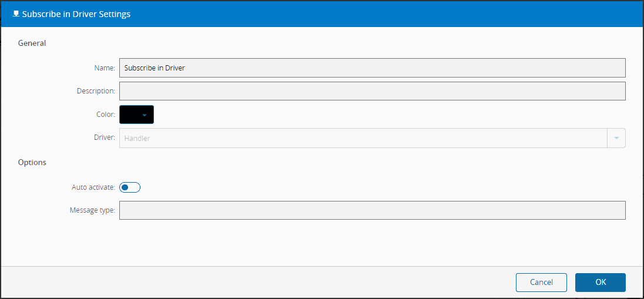
Task: Click the 'Subscribe in Driver Settings' title text
Action: coord(76,14)
